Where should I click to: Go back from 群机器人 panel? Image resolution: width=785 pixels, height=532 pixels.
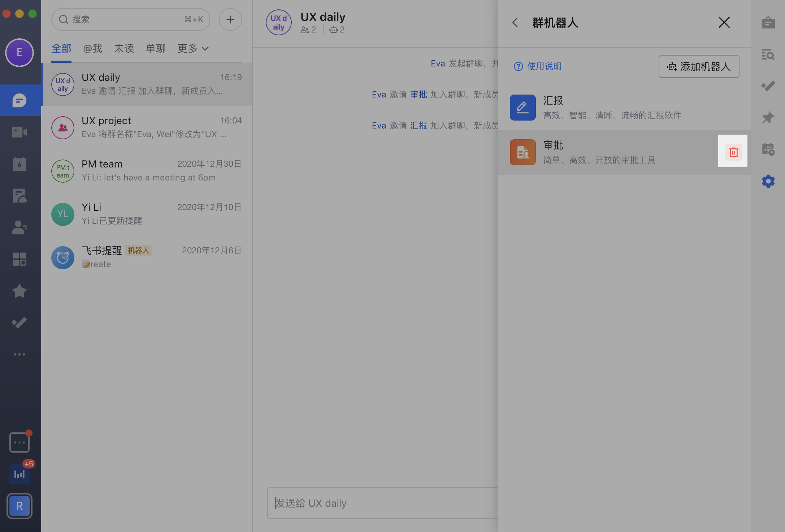pos(515,22)
